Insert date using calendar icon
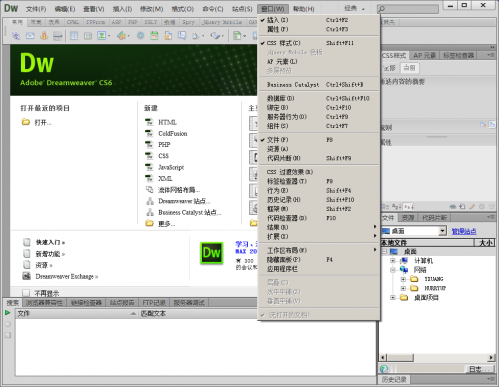499x387 pixels. 154,35
